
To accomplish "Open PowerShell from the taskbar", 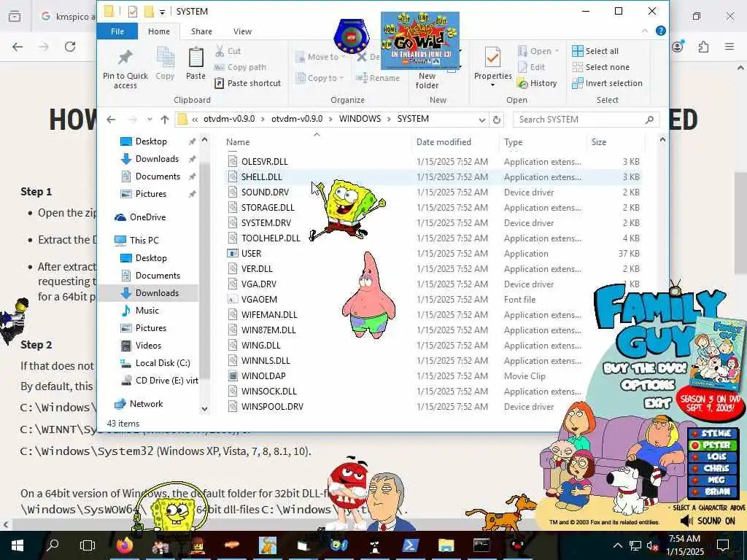I will pos(411,545).
